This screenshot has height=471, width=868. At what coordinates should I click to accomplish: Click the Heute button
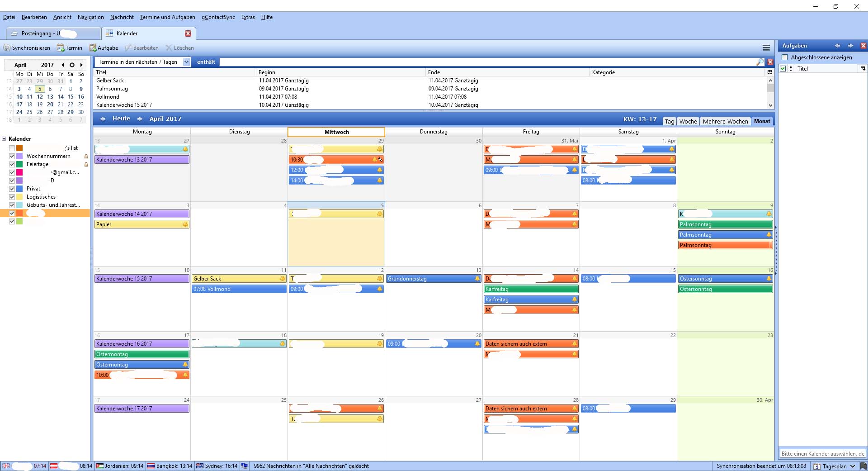(121, 119)
